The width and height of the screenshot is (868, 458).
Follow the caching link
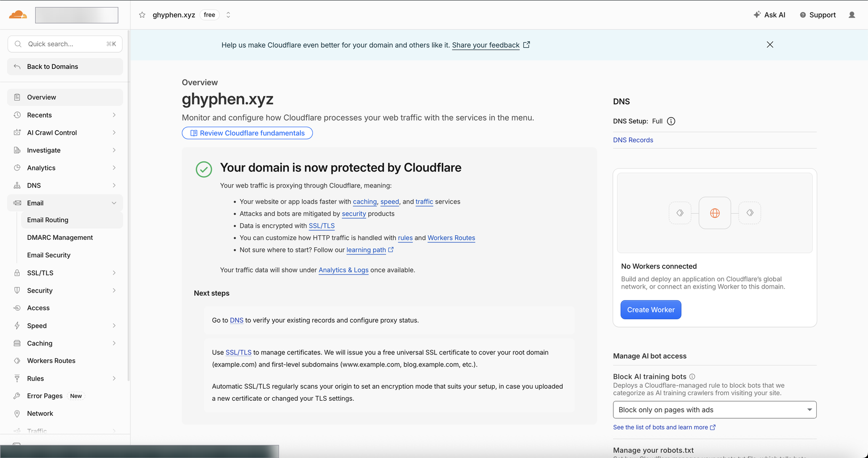[x=365, y=202]
